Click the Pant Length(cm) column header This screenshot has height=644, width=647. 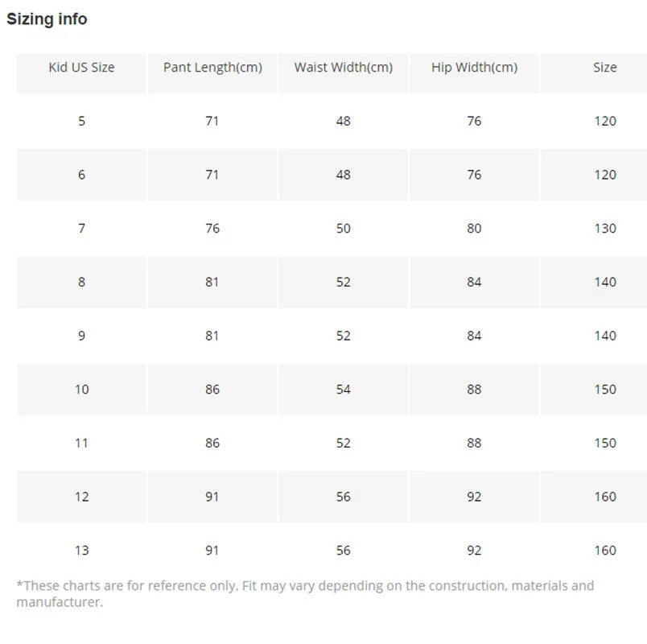212,68
